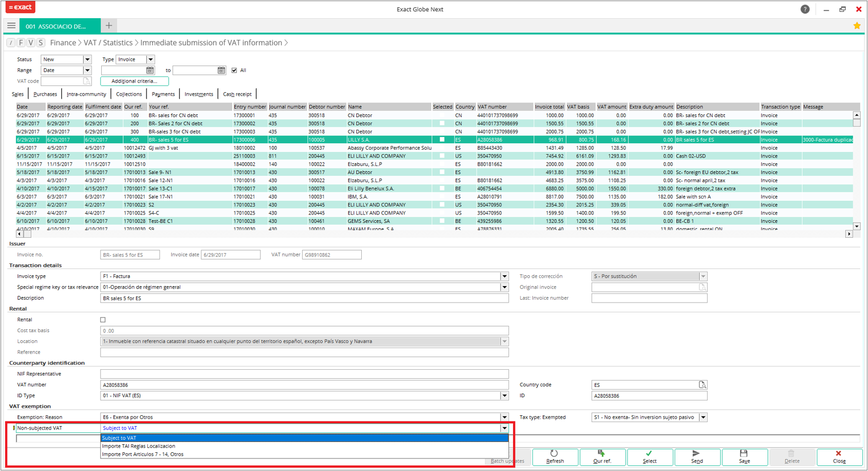
Task: Click the Our ref. button
Action: click(602, 457)
